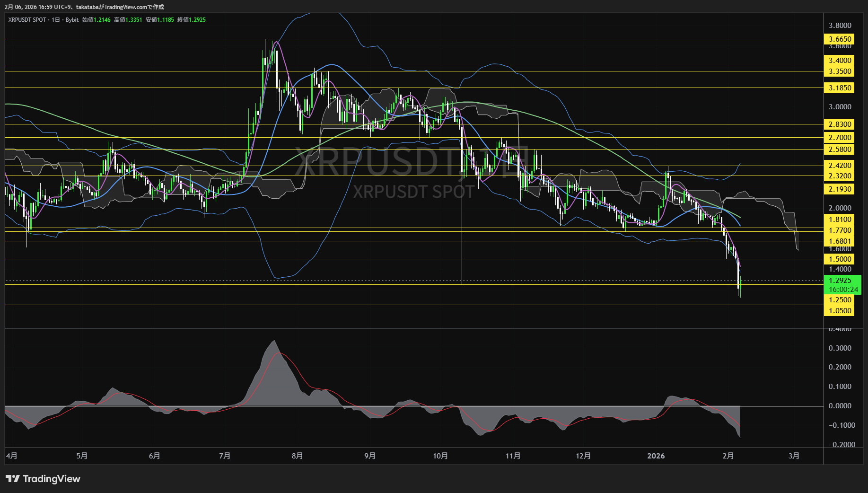
Task: Click the TradingView logo at bottom left
Action: [43, 479]
